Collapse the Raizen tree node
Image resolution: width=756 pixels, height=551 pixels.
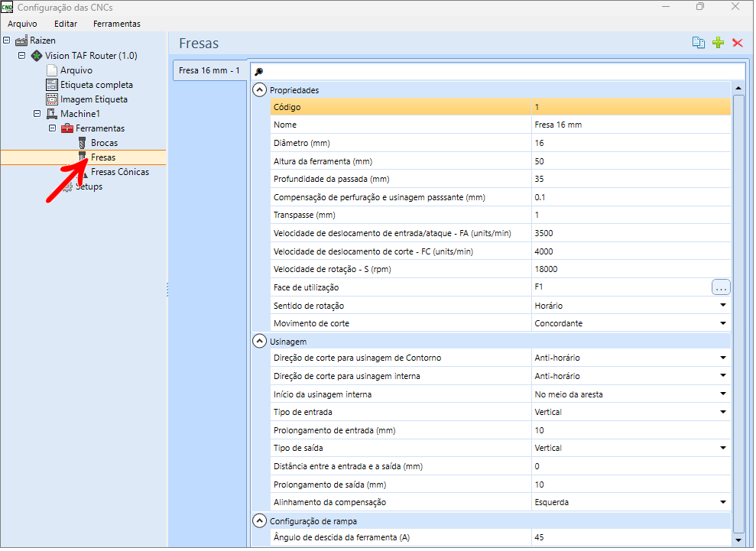coord(6,40)
